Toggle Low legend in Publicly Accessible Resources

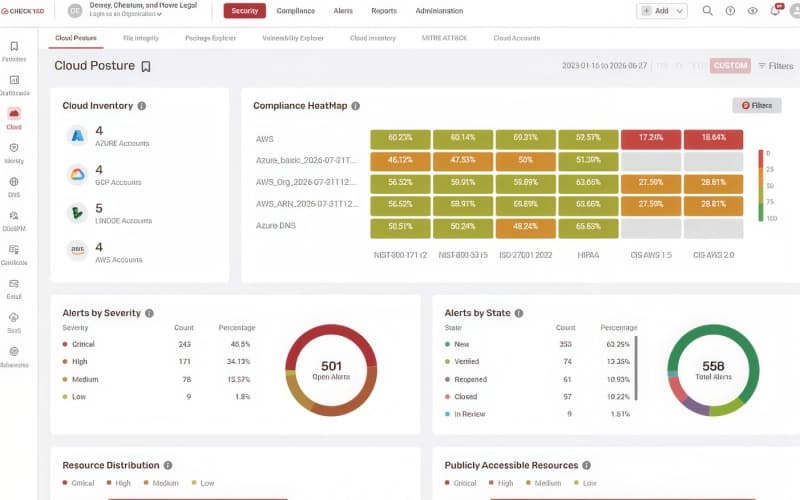click(x=585, y=483)
